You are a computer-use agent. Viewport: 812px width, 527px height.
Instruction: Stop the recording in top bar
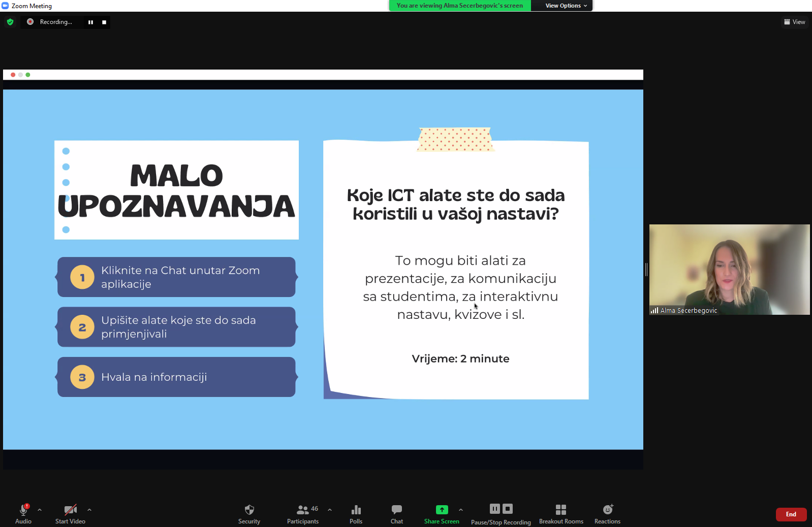[104, 22]
